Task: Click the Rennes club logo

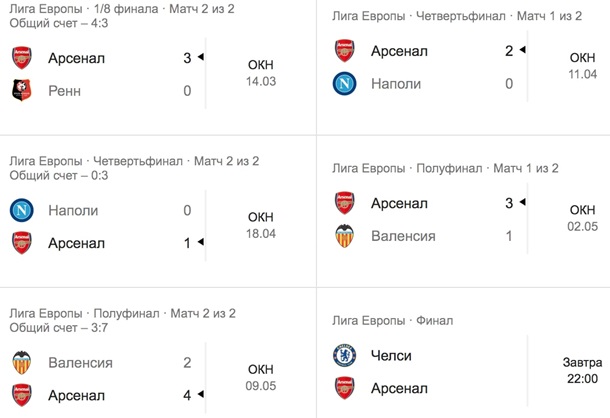Action: [x=22, y=91]
